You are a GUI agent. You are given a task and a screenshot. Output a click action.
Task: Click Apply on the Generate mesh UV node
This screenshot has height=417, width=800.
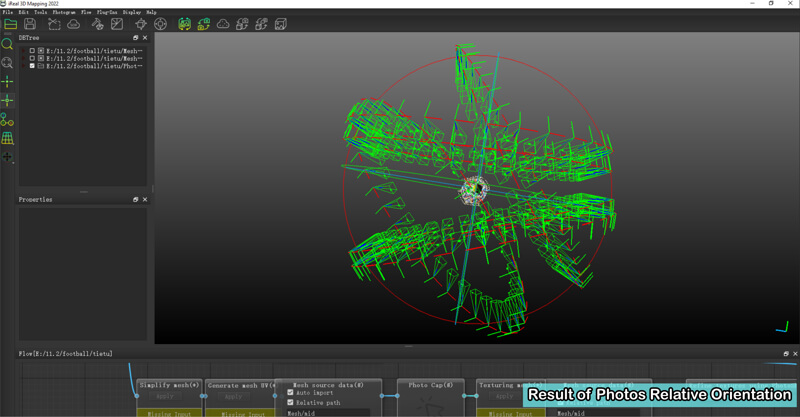point(234,397)
